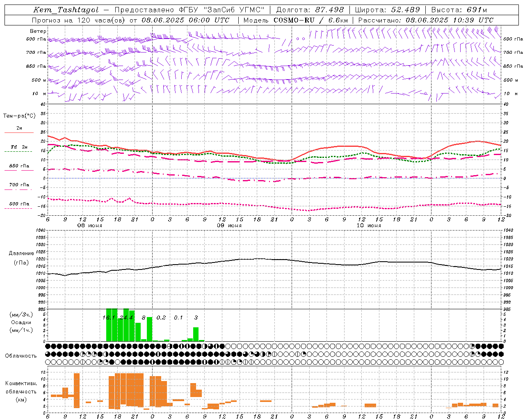The height and width of the screenshot is (420, 525).
Task: Click the 500 гПа temperature legend entry
Action: 19,204
